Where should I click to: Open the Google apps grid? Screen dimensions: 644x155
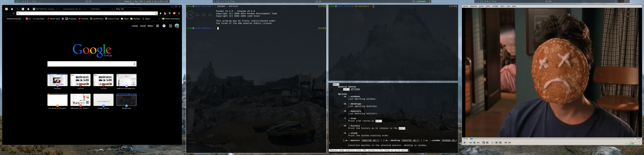(158, 26)
